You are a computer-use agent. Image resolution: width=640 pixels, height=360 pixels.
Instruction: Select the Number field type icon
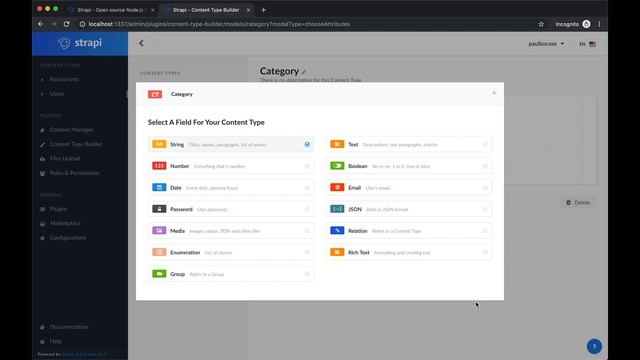[159, 166]
